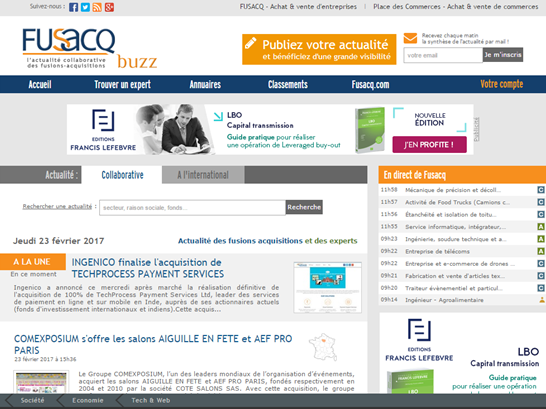Screen dimensions: 546x409
Task: Open Entreprise et e-commerce de drones listing
Action: (x=460, y=264)
